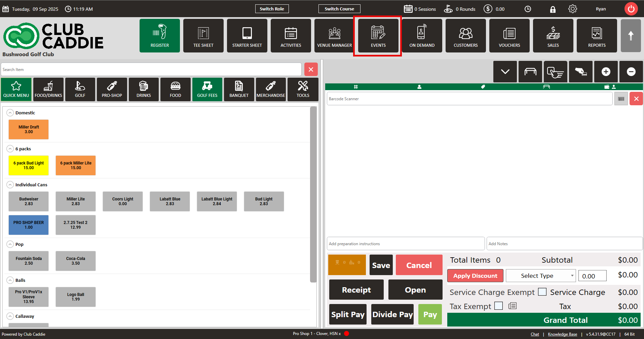Click the plus circle button
Viewport: 644px width, 339px height.
point(606,72)
